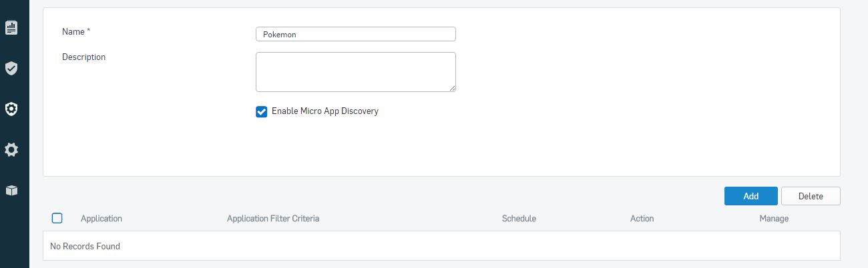
Task: Click the No Records Found row
Action: click(441, 246)
